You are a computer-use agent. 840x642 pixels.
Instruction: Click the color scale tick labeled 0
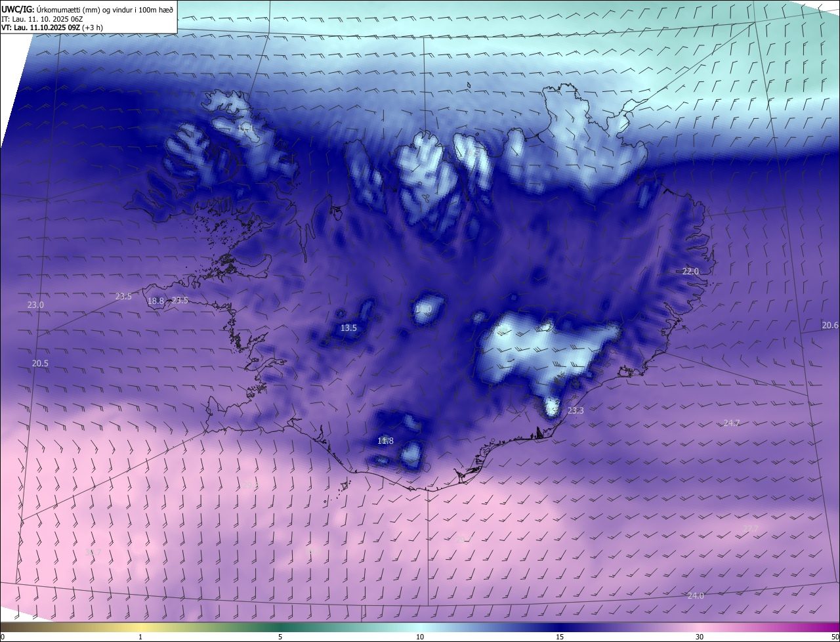click(x=3, y=637)
